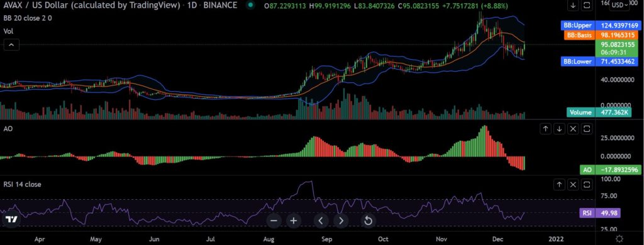Click the BB:Upper price label
644x245 pixels.
coord(601,26)
